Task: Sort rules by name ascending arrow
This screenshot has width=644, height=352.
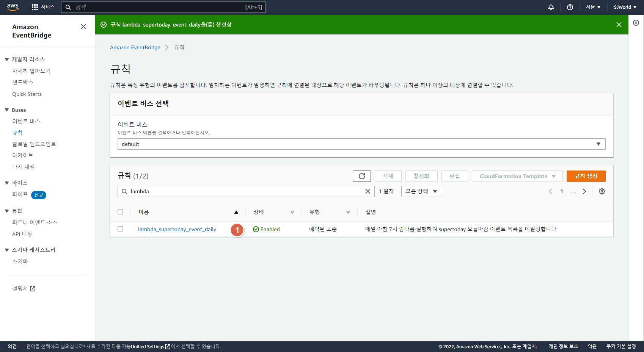Action: [236, 212]
